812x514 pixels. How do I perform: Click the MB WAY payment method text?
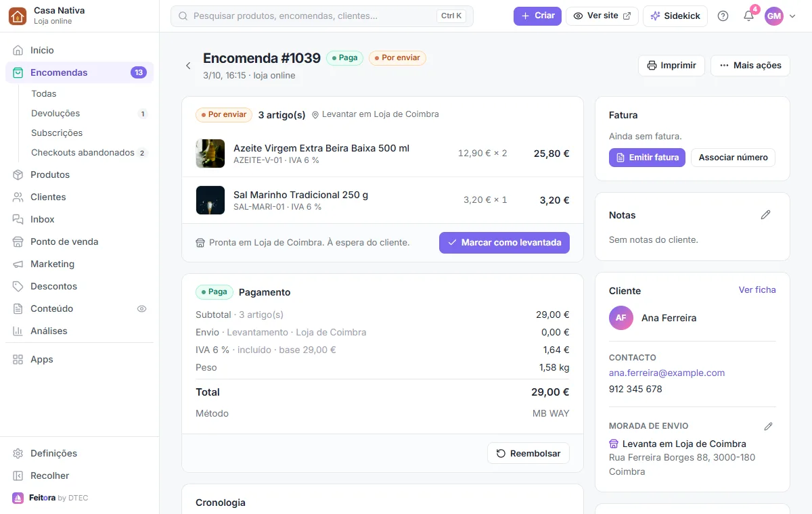point(551,413)
